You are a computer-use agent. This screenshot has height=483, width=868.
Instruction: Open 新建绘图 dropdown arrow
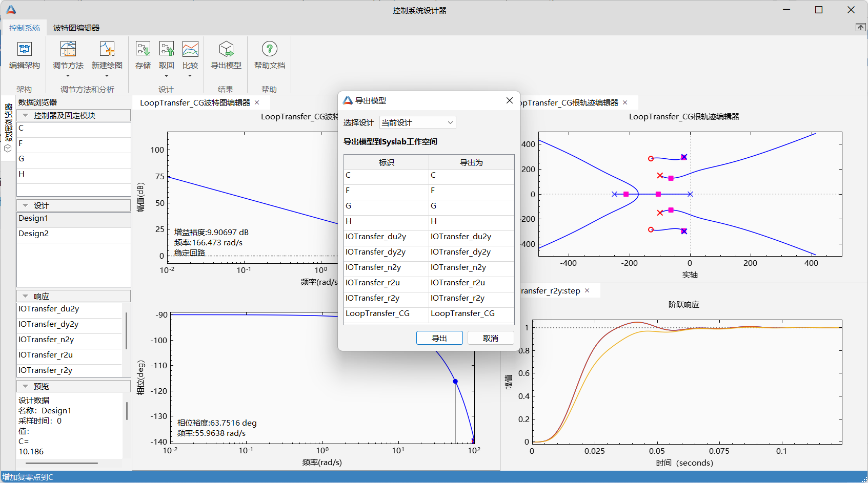point(107,76)
